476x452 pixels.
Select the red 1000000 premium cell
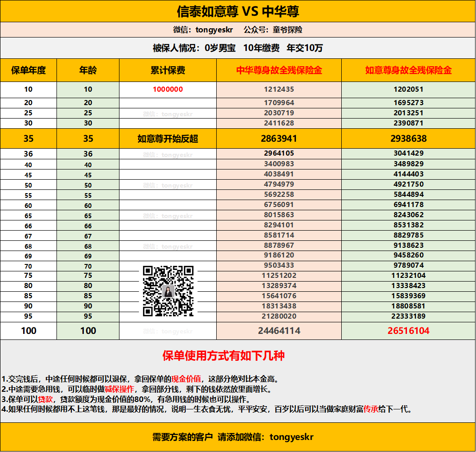pos(168,89)
